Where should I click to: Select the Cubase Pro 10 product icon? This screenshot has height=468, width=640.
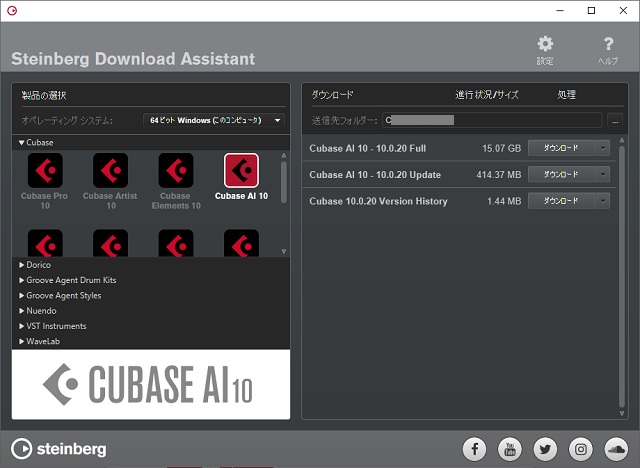click(45, 171)
